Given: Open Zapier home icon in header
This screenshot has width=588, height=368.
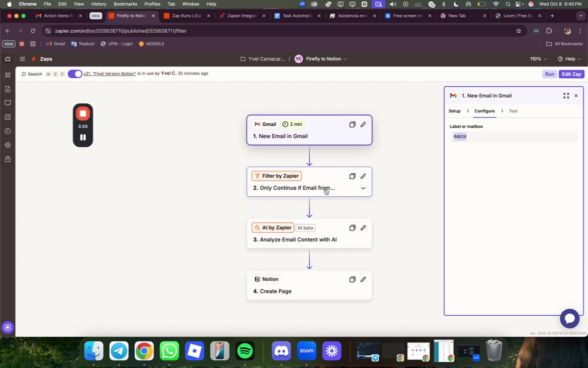Looking at the screenshot, I should pos(8,59).
